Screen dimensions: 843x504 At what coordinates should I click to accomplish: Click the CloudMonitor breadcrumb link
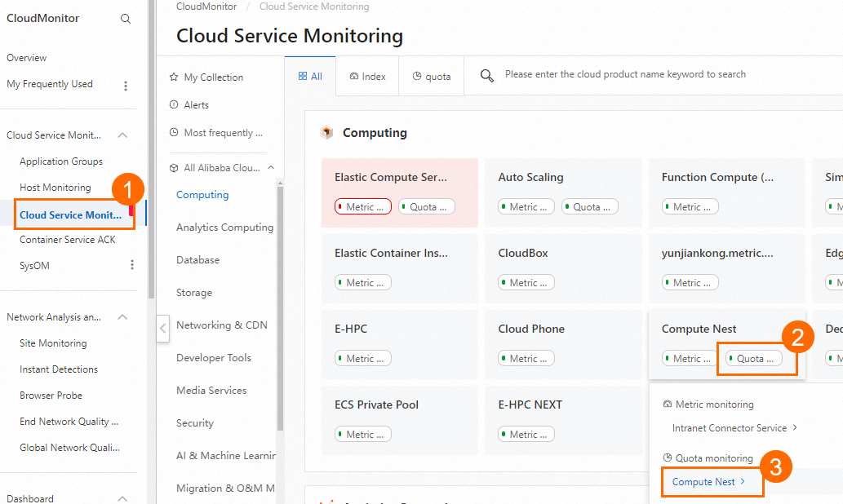coord(206,7)
